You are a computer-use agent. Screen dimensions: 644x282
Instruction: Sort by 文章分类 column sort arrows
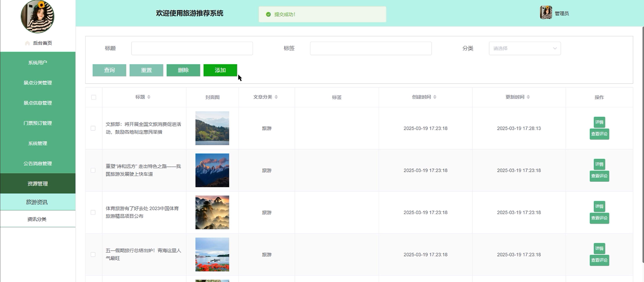[x=276, y=97]
